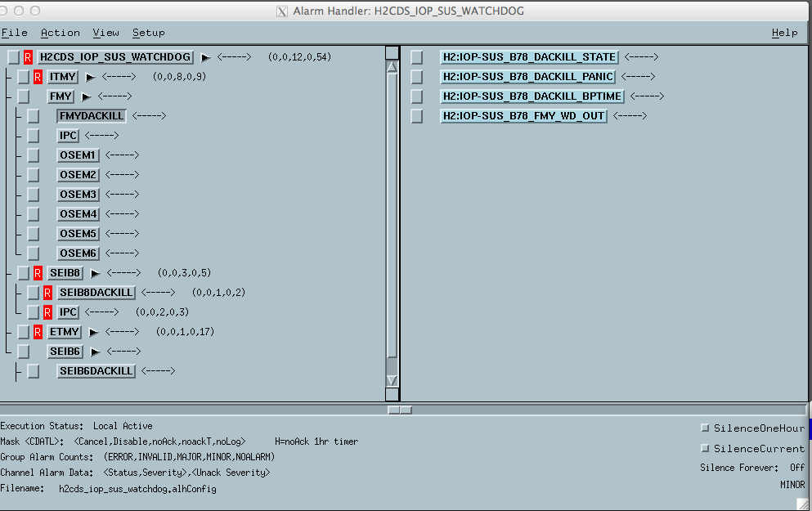Click the MINOR severity label
Viewport: 812px width, 511px height.
[x=792, y=485]
